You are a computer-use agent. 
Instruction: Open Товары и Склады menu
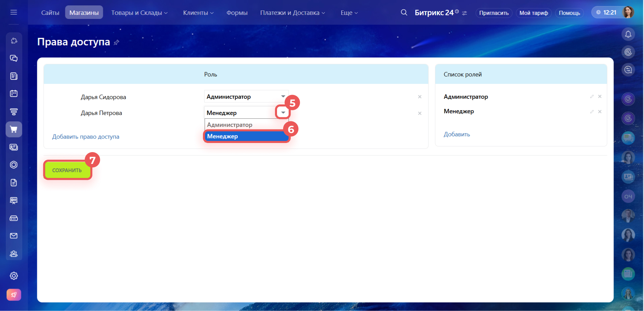pyautogui.click(x=139, y=13)
